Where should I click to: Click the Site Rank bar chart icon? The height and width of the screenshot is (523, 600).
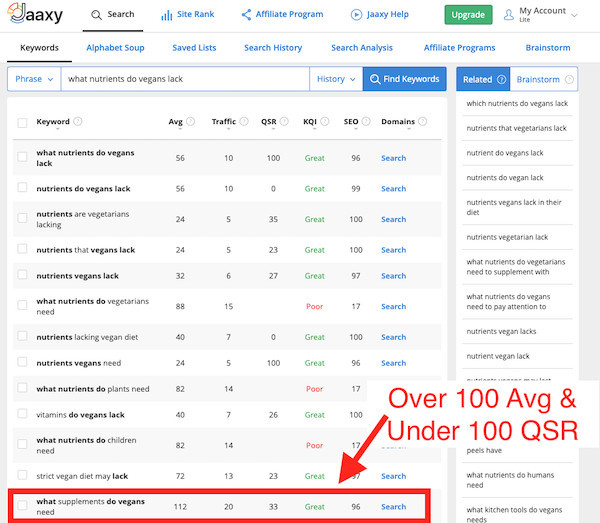coord(166,15)
